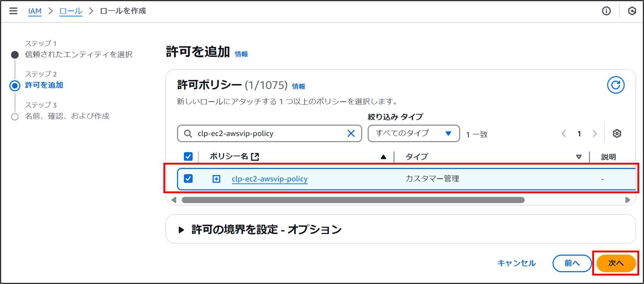The image size is (644, 284).
Task: Refresh the permissions policy list
Action: tap(615, 85)
